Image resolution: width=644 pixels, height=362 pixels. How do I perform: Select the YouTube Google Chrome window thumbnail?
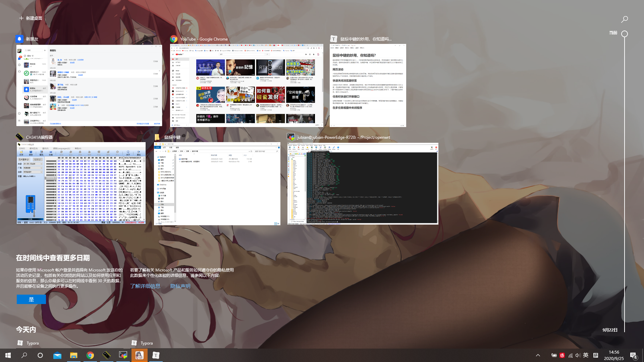pos(247,85)
